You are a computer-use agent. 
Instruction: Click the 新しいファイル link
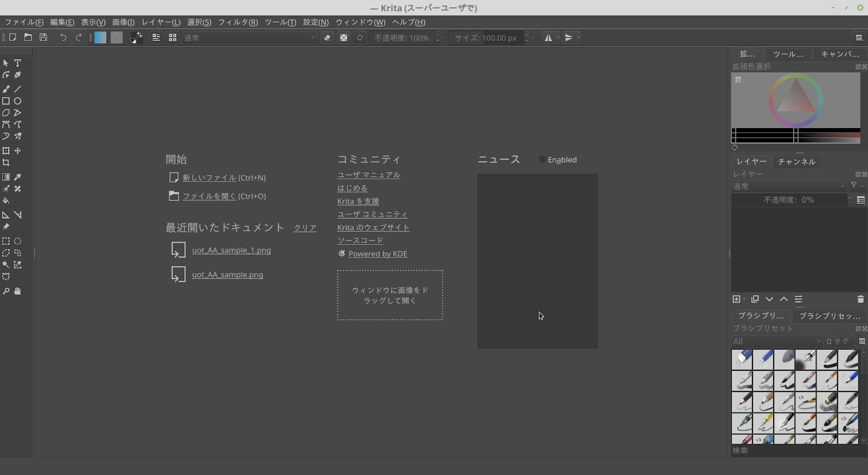click(209, 178)
